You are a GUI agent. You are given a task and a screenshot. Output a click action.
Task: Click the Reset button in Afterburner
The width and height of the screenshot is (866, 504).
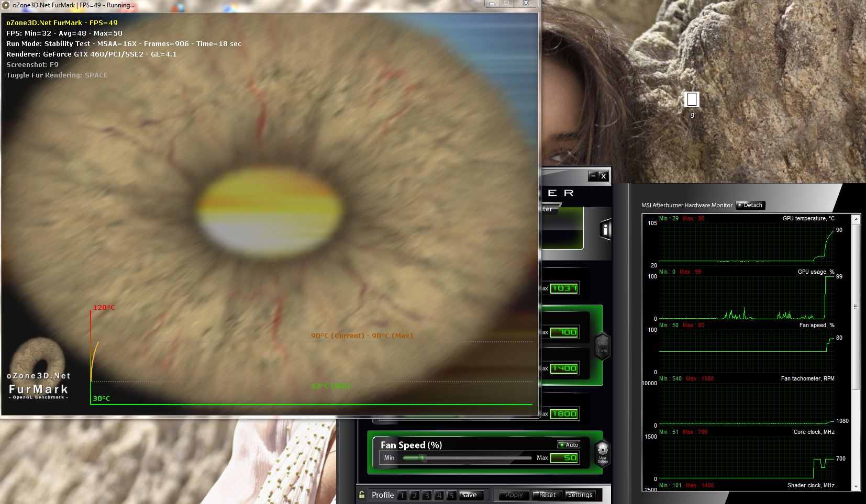[x=547, y=495]
